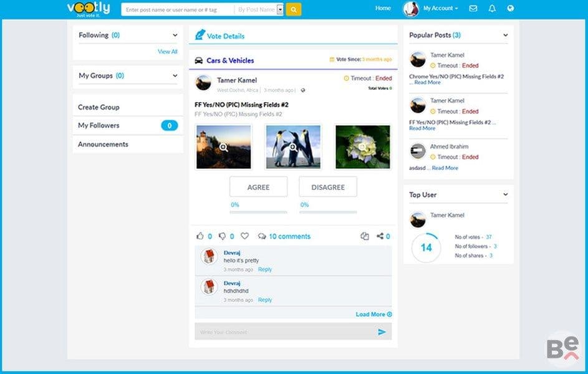Click the globe icon in header
This screenshot has width=588, height=374.
pos(511,8)
